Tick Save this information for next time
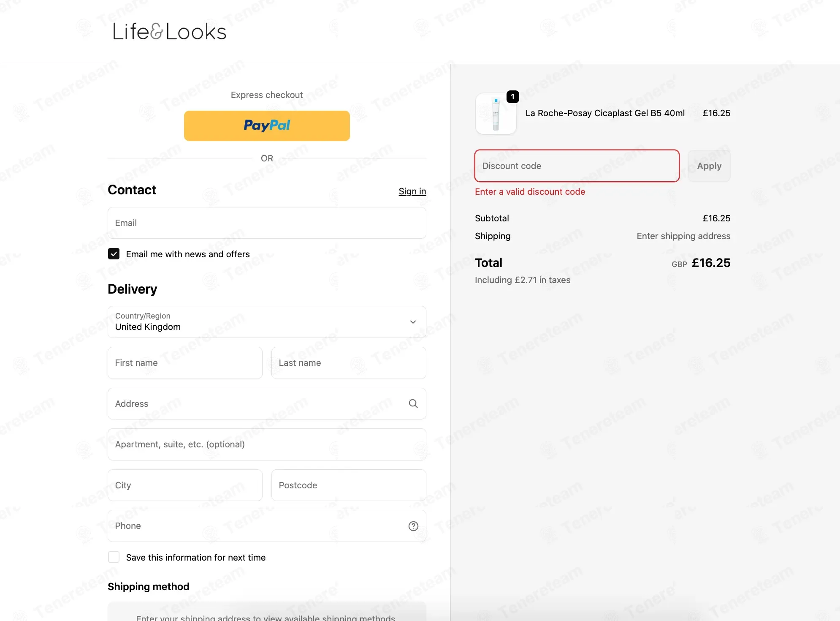 (114, 557)
